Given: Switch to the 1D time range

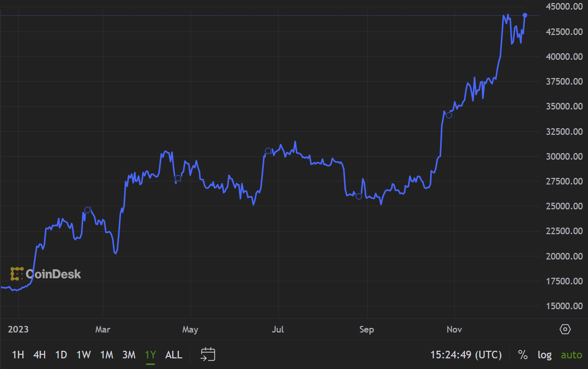Looking at the screenshot, I should click(x=61, y=355).
